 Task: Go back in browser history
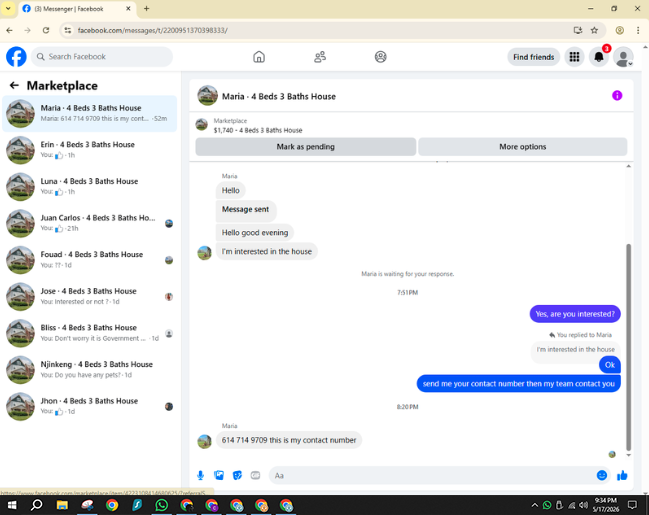(9, 30)
